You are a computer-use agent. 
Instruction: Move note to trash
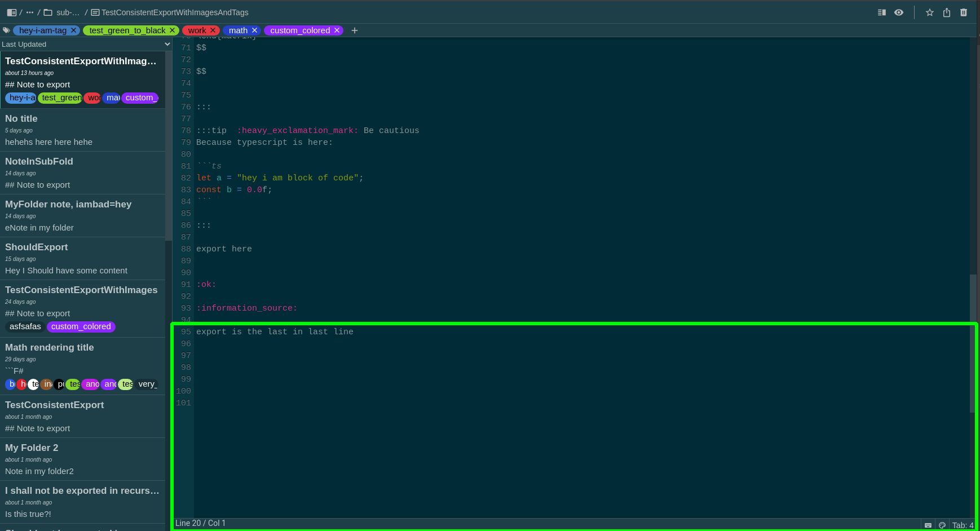click(x=964, y=12)
